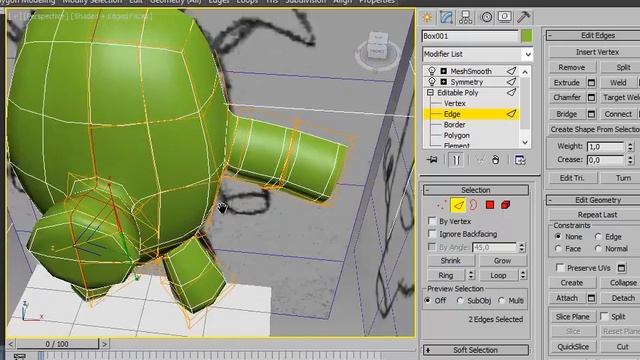Open Bridge settings box icon
The height and width of the screenshot is (360, 640).
click(591, 114)
